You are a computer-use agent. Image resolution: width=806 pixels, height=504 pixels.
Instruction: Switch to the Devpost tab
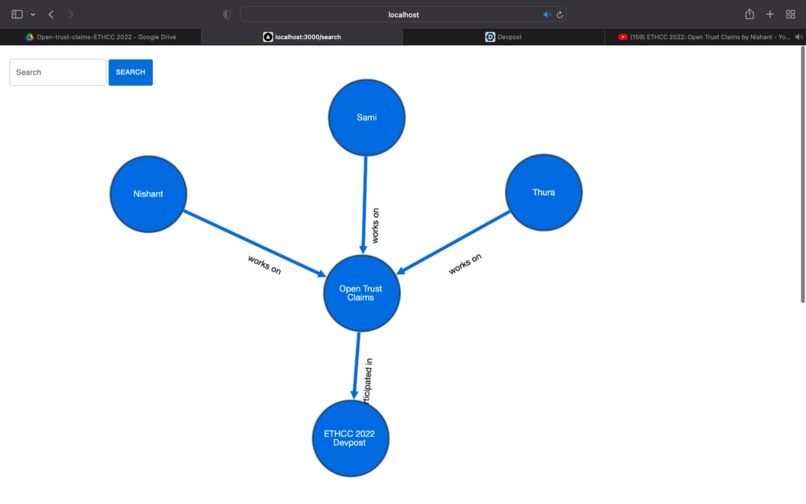coord(503,37)
